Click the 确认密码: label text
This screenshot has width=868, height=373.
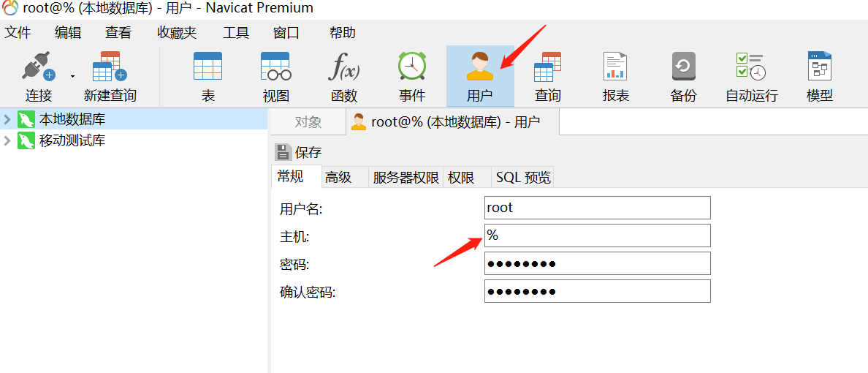click(x=308, y=292)
